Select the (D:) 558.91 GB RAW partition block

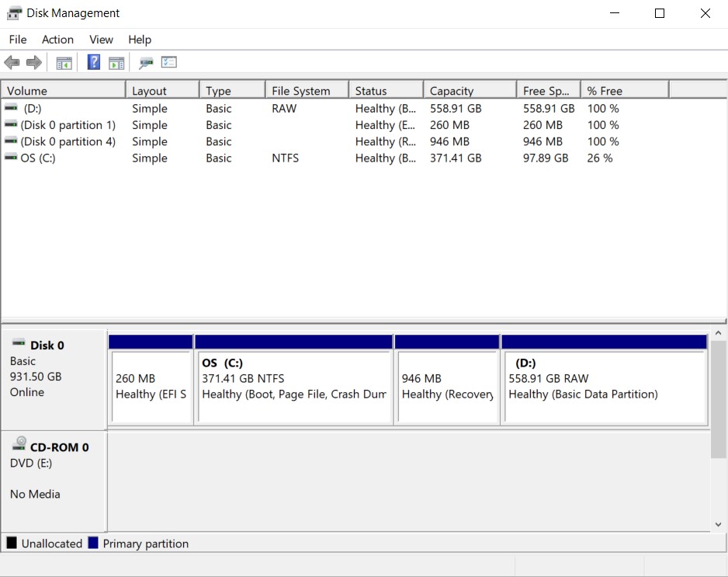605,380
